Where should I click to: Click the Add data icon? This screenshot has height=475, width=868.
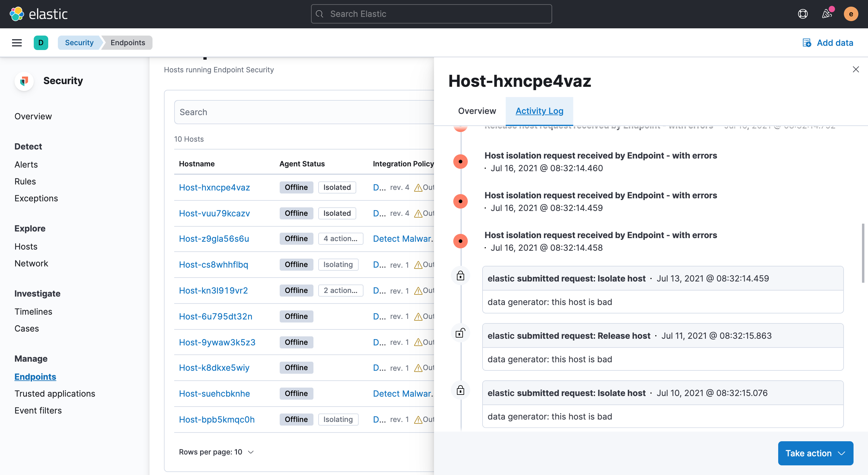point(807,43)
